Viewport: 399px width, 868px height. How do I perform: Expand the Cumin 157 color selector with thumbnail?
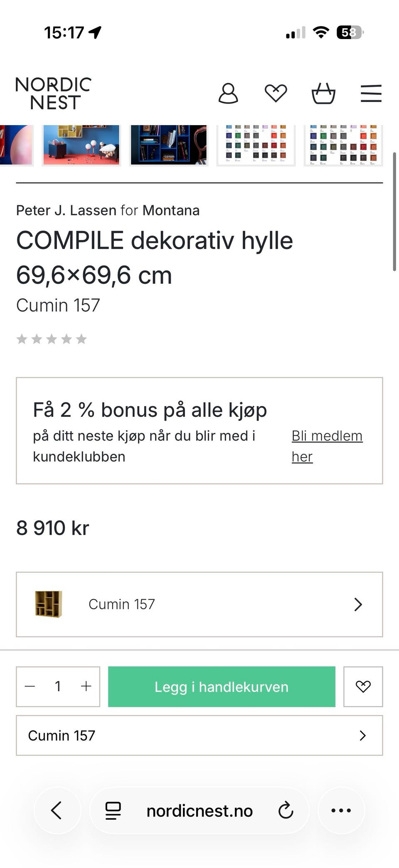click(x=199, y=604)
